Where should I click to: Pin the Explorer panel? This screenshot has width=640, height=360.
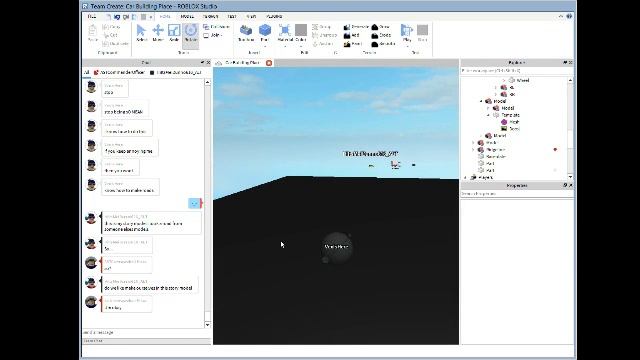(x=565, y=62)
